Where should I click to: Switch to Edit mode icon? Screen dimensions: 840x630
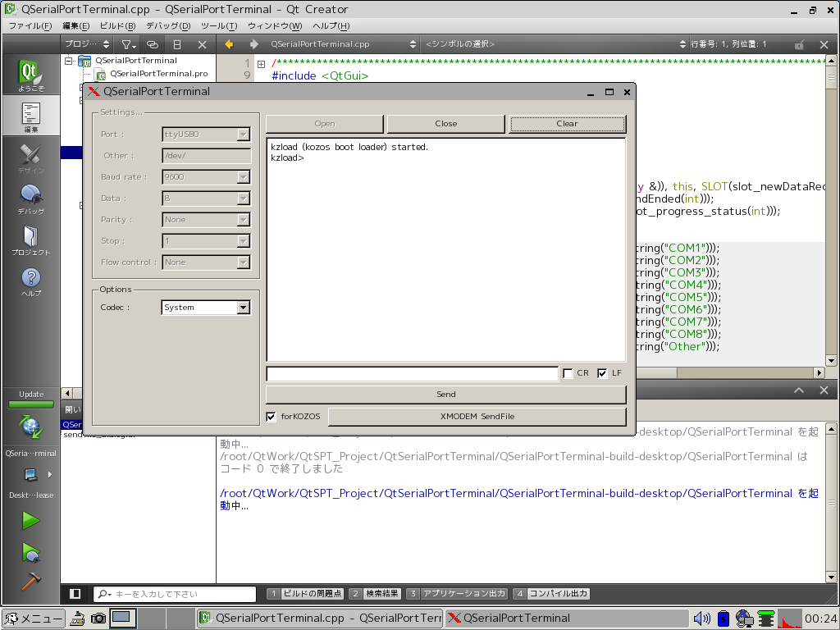tap(30, 116)
